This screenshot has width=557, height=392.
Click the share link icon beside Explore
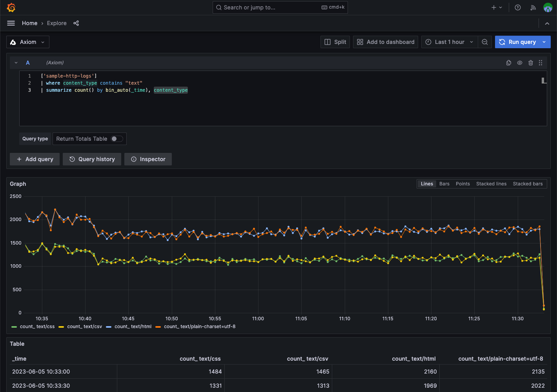coord(76,23)
